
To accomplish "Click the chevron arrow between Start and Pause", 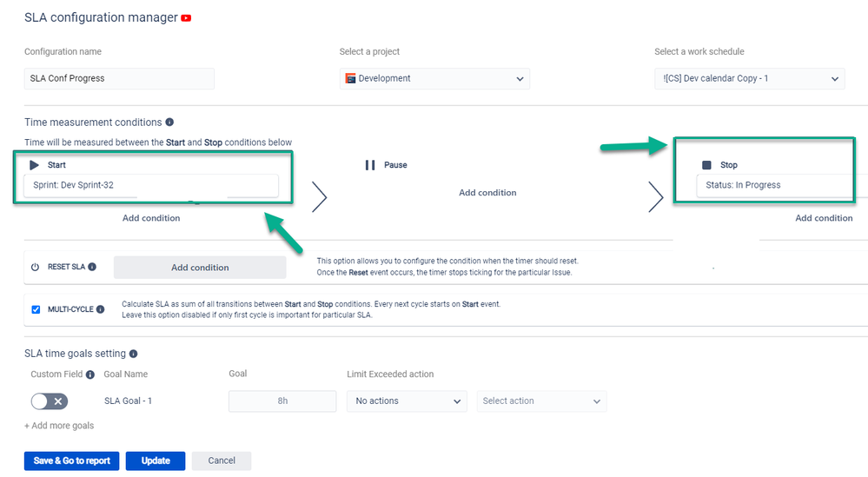I will point(319,197).
